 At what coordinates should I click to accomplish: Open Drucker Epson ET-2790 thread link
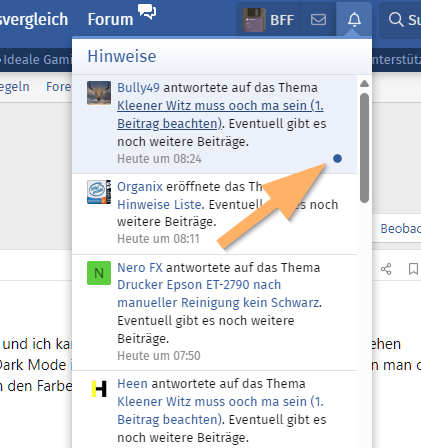tap(219, 294)
